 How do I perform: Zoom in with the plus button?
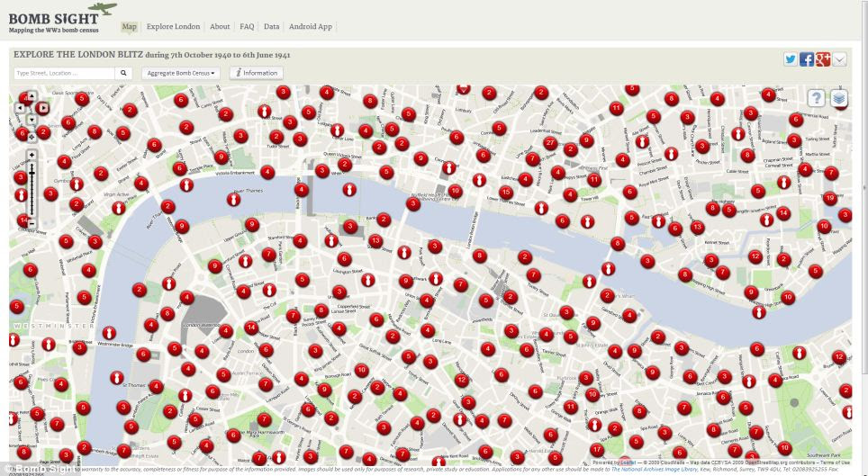click(x=32, y=155)
